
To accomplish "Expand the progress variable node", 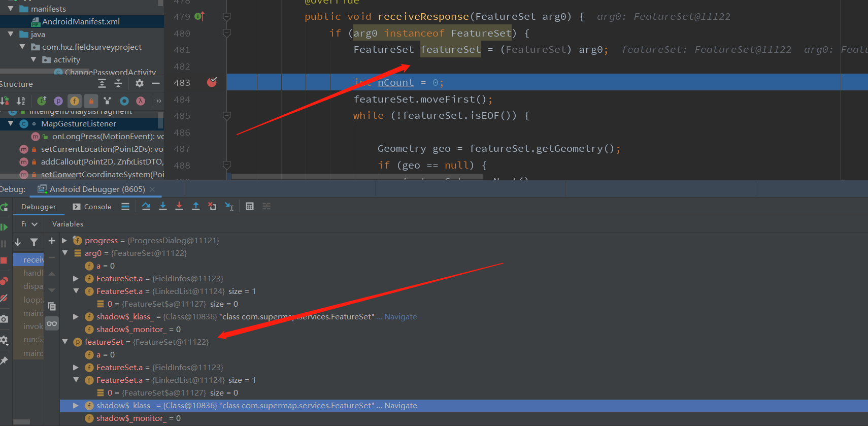I will point(64,241).
